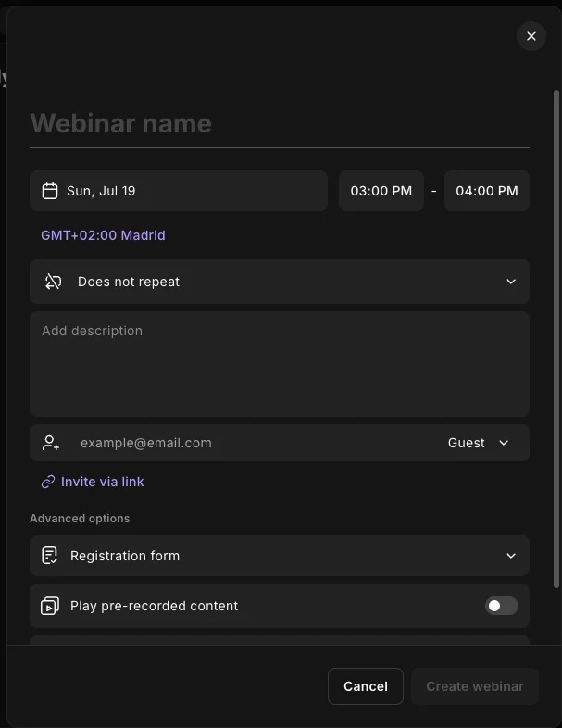Change the 03:00 PM start time
The width and height of the screenshot is (562, 728).
pos(381,191)
